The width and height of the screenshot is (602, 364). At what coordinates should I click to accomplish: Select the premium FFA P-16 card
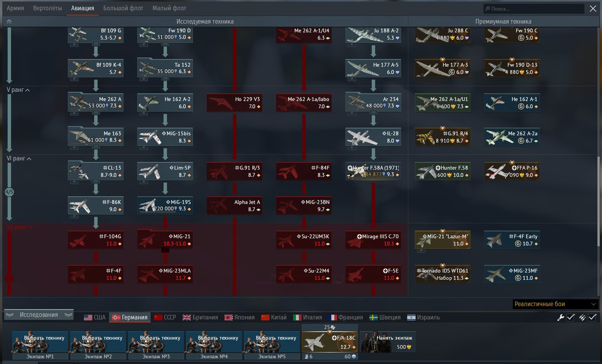click(x=512, y=171)
